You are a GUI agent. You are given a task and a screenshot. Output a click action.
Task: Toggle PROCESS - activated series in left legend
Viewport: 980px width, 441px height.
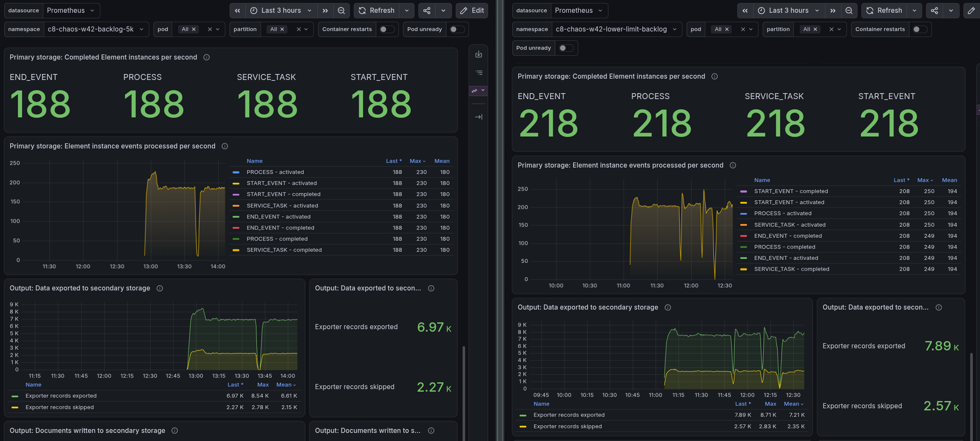coord(275,172)
